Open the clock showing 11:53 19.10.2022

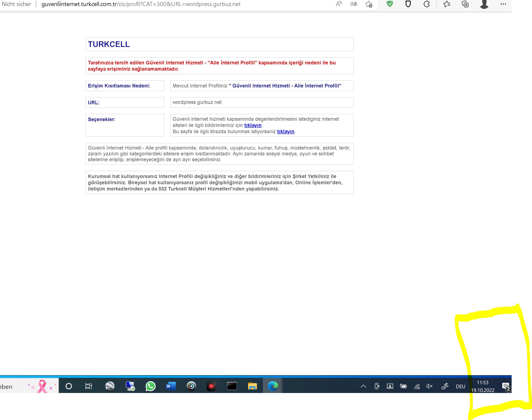[483, 386]
